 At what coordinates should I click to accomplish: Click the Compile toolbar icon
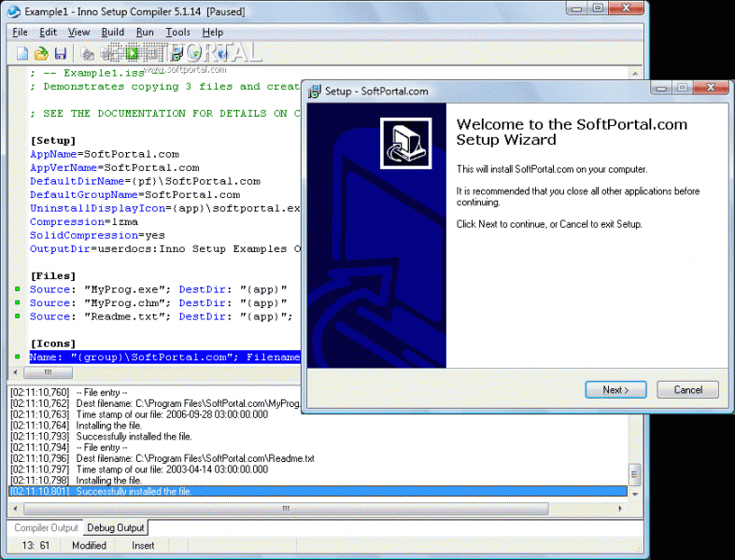(x=88, y=54)
